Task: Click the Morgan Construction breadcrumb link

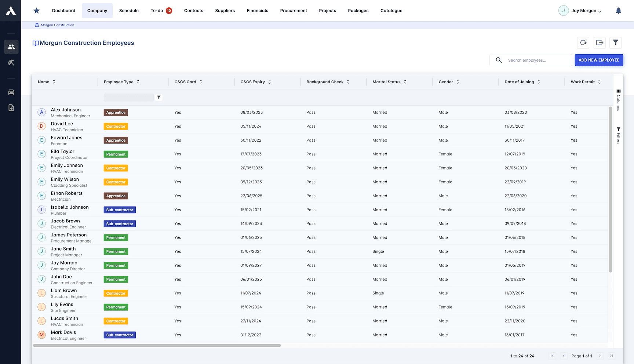Action: pos(57,25)
